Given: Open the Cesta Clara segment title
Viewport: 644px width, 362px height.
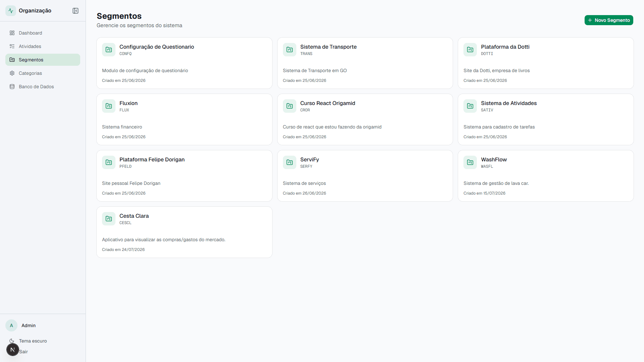Looking at the screenshot, I should [x=134, y=216].
